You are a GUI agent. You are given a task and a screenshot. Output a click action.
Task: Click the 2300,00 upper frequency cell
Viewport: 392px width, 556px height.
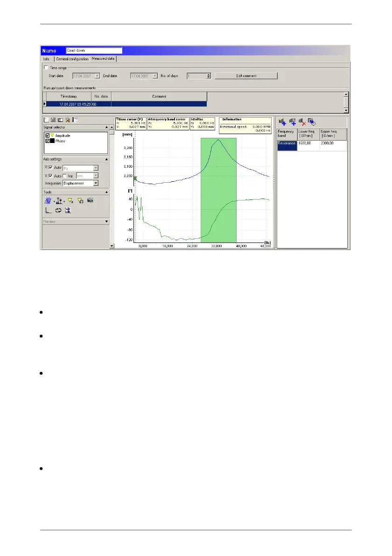point(333,145)
